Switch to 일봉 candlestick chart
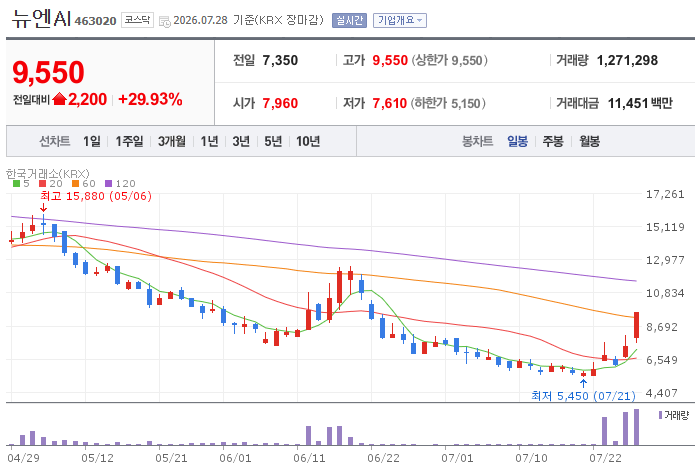 click(x=517, y=141)
